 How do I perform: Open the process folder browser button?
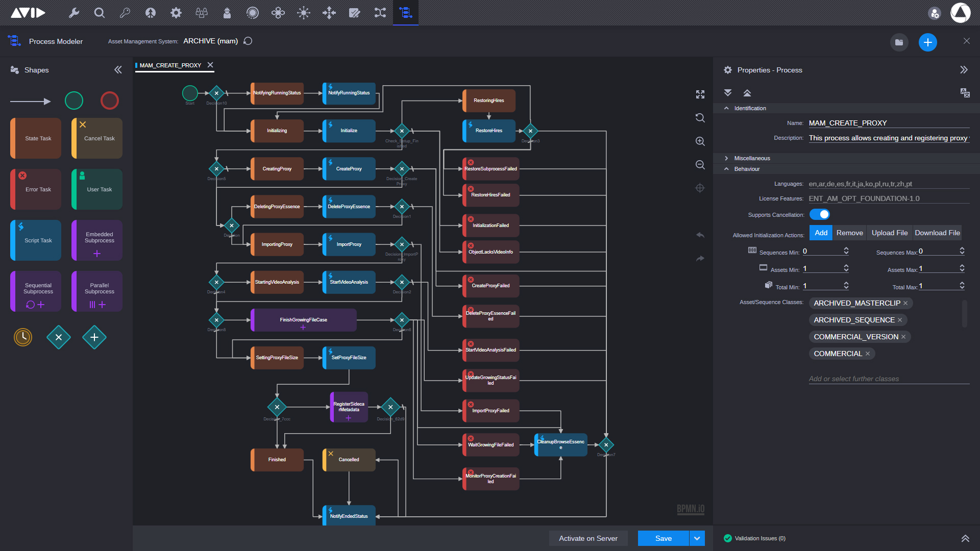(x=899, y=42)
